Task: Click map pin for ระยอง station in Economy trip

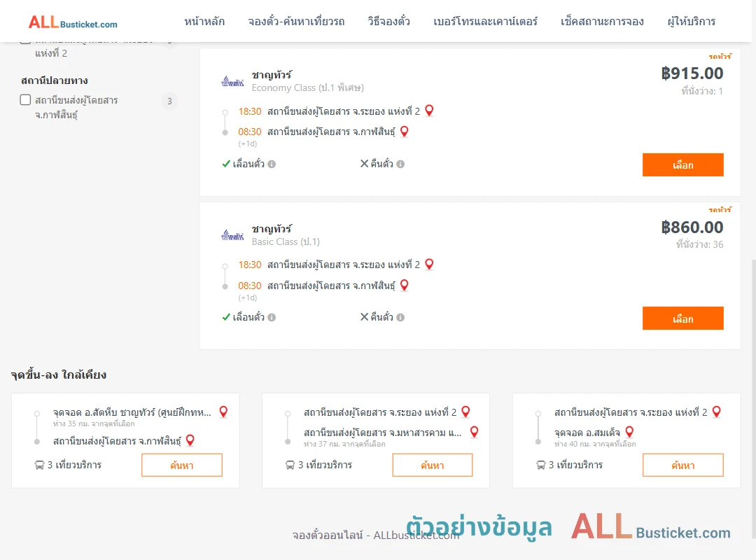Action: click(x=429, y=111)
